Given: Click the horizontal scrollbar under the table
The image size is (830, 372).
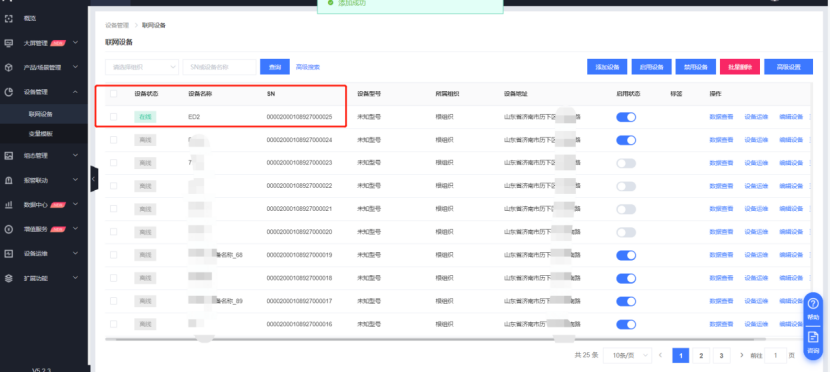Looking at the screenshot, I should (435, 339).
